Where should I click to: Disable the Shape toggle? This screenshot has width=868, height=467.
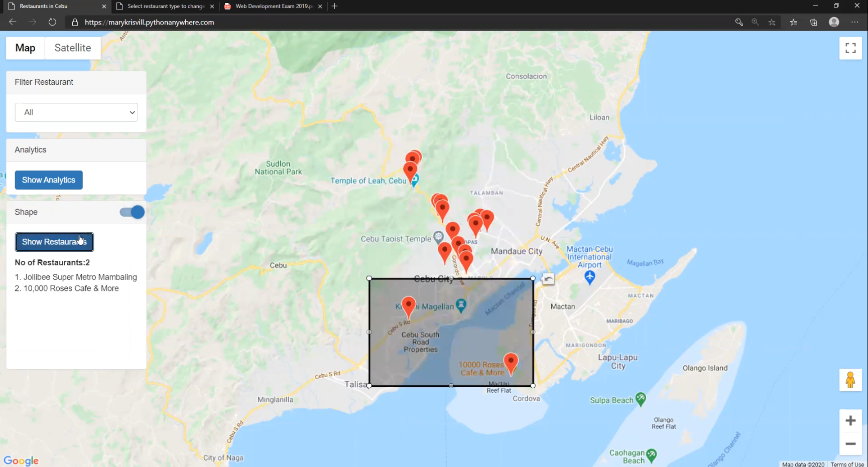(131, 212)
